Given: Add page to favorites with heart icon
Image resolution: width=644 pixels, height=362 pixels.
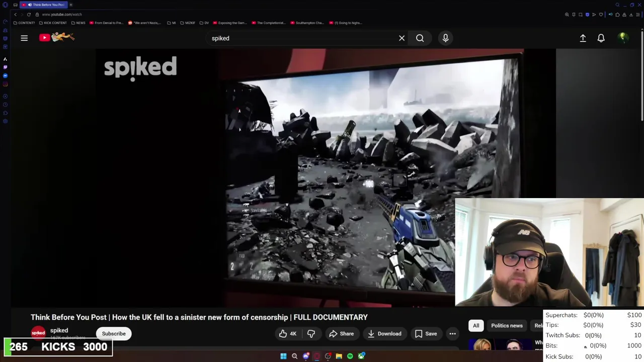Looking at the screenshot, I should [x=601, y=15].
